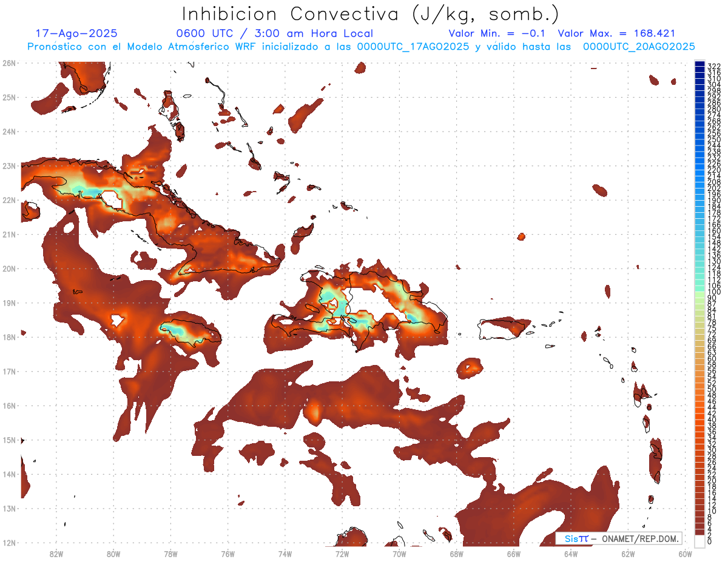Click the "72W" longitude label

[342, 553]
